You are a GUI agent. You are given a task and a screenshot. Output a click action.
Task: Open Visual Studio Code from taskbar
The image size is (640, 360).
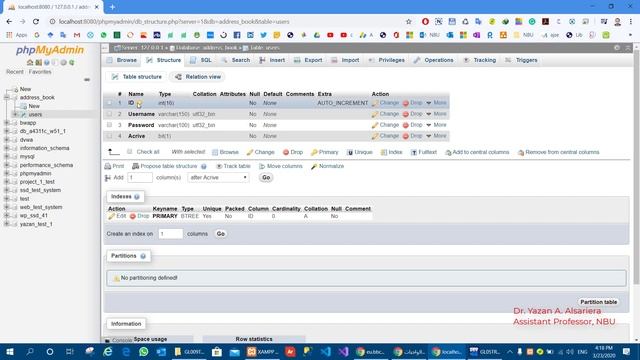pos(325,351)
